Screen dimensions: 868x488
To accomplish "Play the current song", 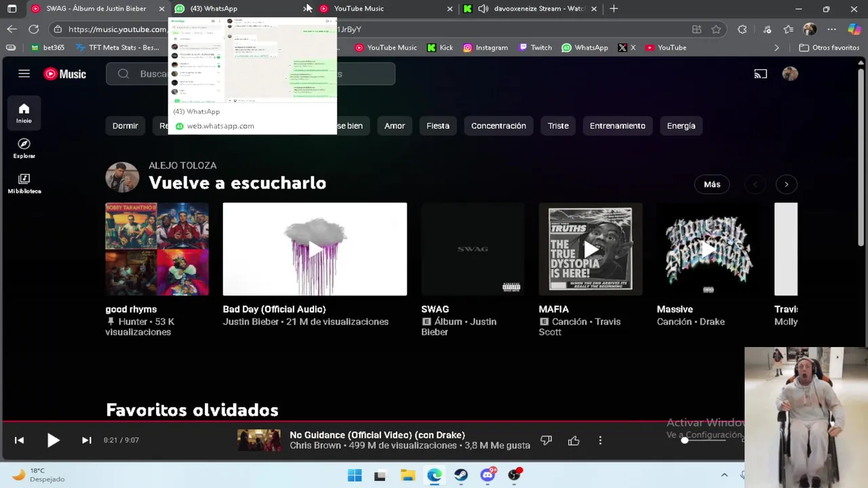I will click(53, 440).
